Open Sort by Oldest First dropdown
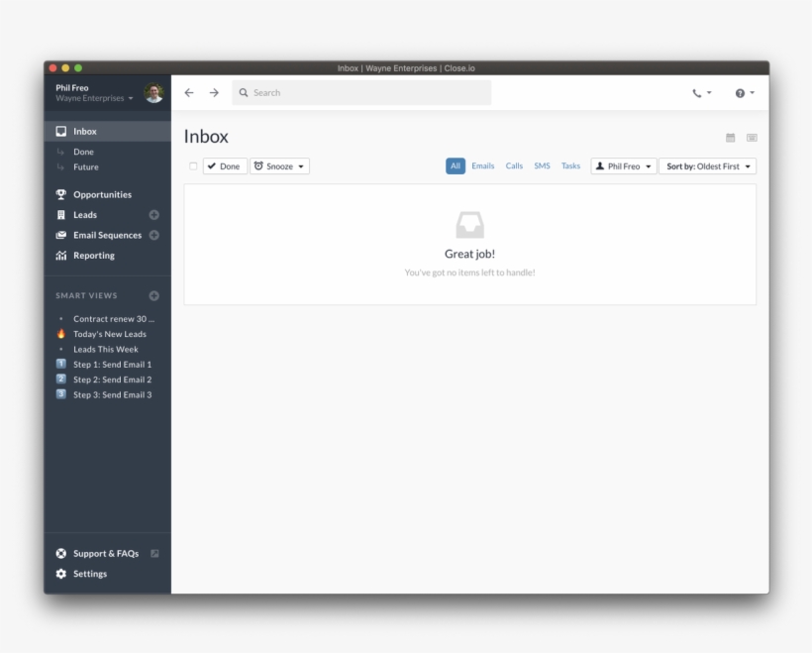812x653 pixels. [x=708, y=166]
